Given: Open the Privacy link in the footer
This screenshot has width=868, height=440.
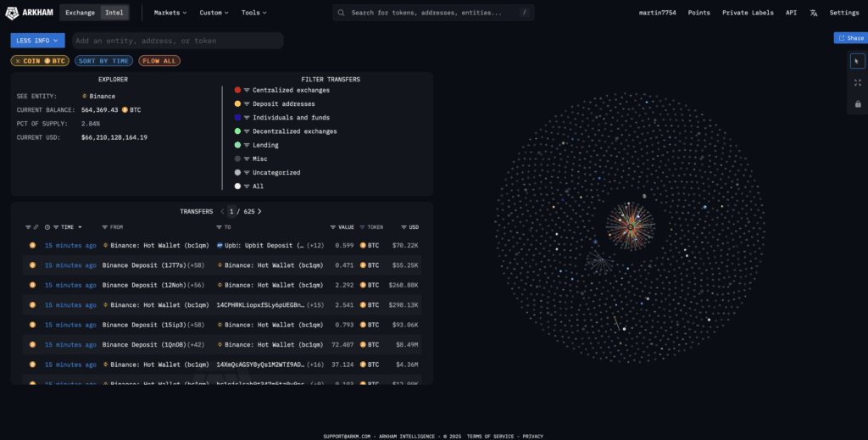Looking at the screenshot, I should tap(532, 437).
